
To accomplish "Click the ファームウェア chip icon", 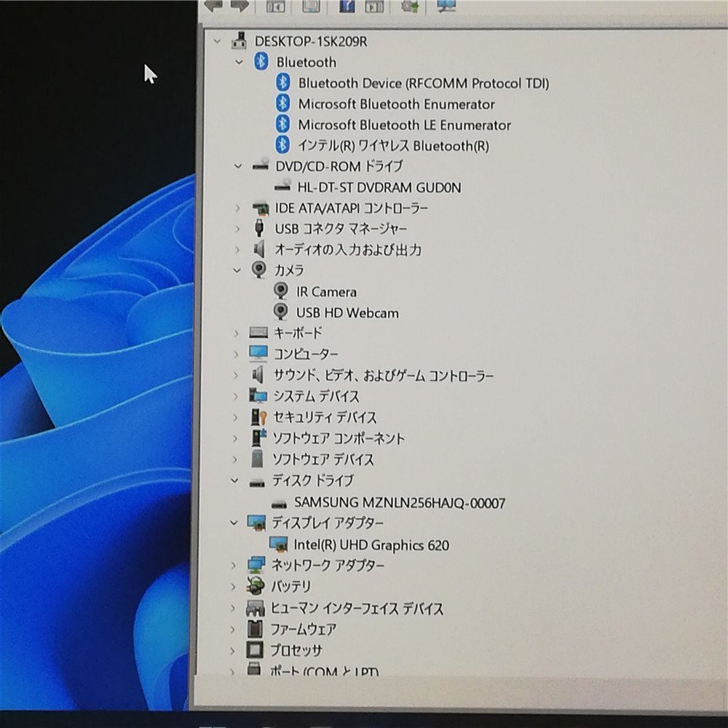I will 254,629.
